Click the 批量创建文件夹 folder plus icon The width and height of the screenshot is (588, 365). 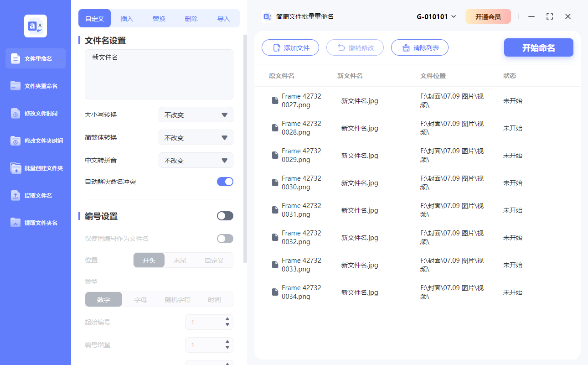(x=15, y=168)
